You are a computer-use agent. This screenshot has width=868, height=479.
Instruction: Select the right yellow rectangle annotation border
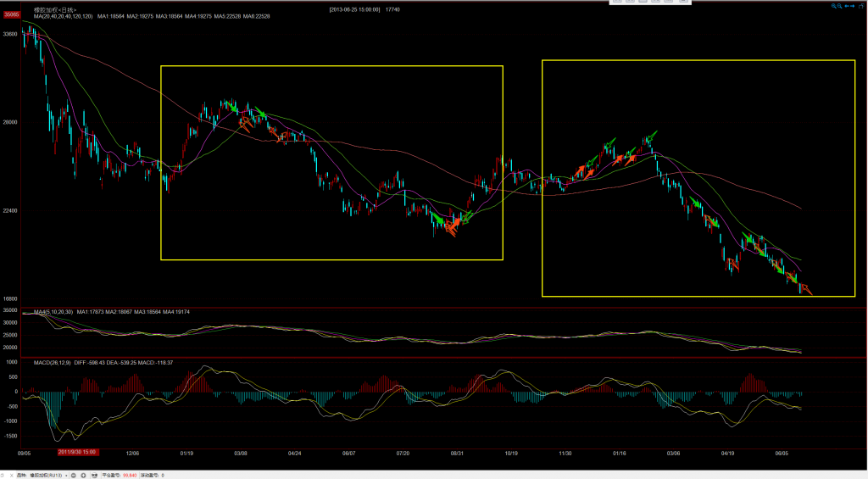pos(542,178)
